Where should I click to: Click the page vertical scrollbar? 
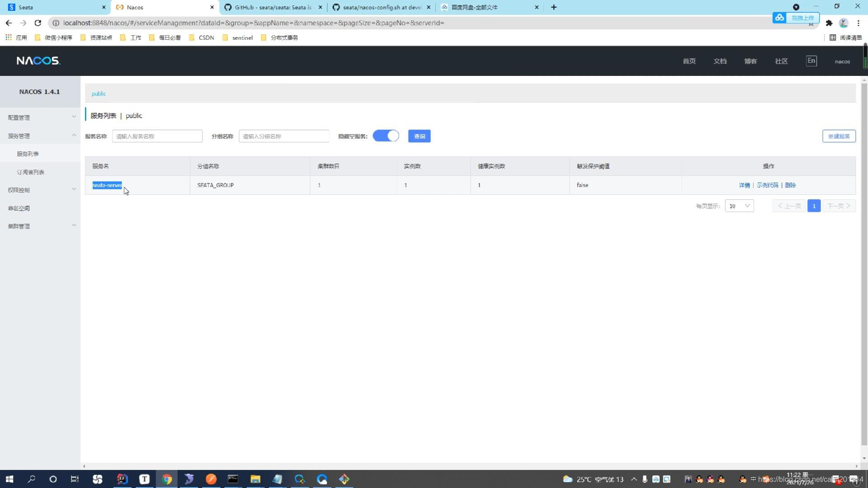pos(864,264)
